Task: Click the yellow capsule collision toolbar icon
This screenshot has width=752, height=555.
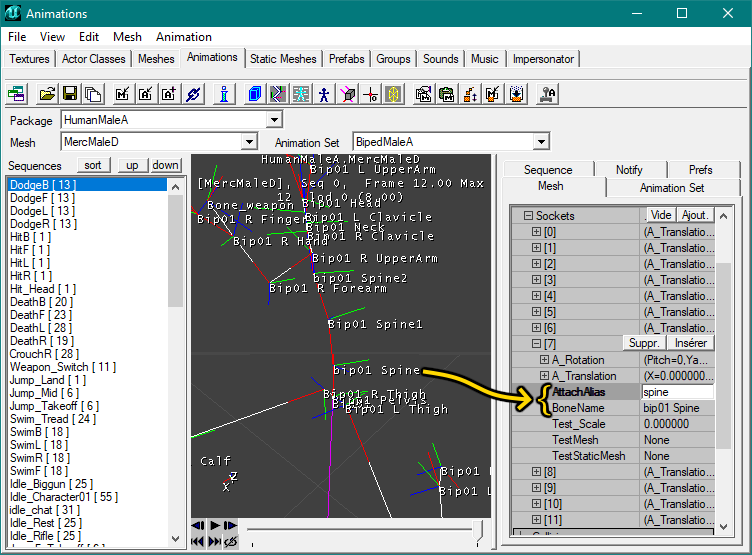Action: [x=393, y=94]
